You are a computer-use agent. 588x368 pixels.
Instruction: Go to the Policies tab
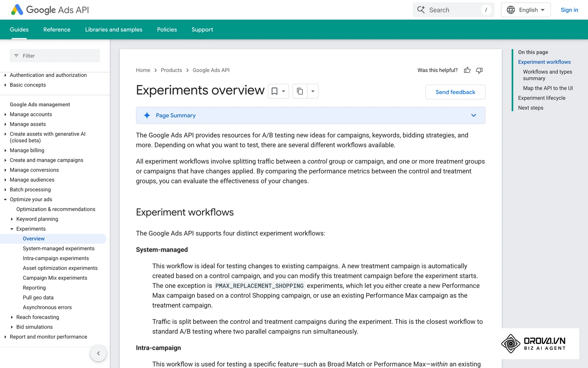(x=167, y=29)
